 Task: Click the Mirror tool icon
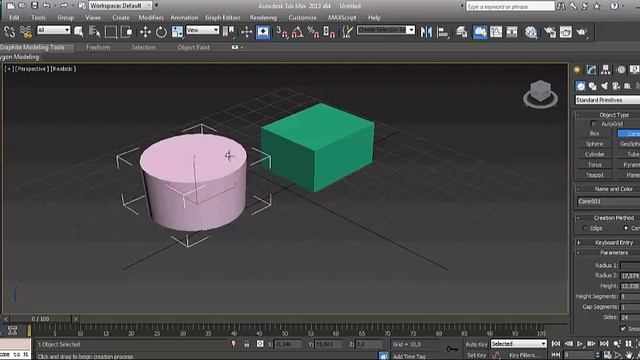(426, 32)
